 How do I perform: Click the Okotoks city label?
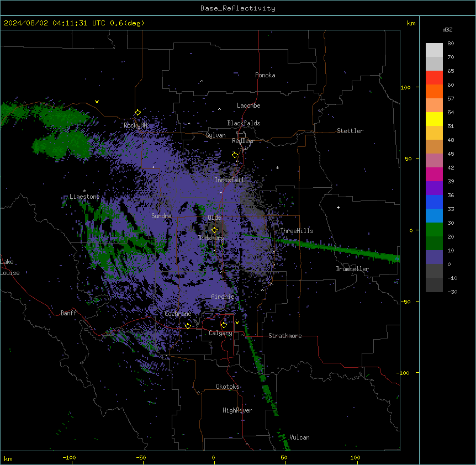228,387
